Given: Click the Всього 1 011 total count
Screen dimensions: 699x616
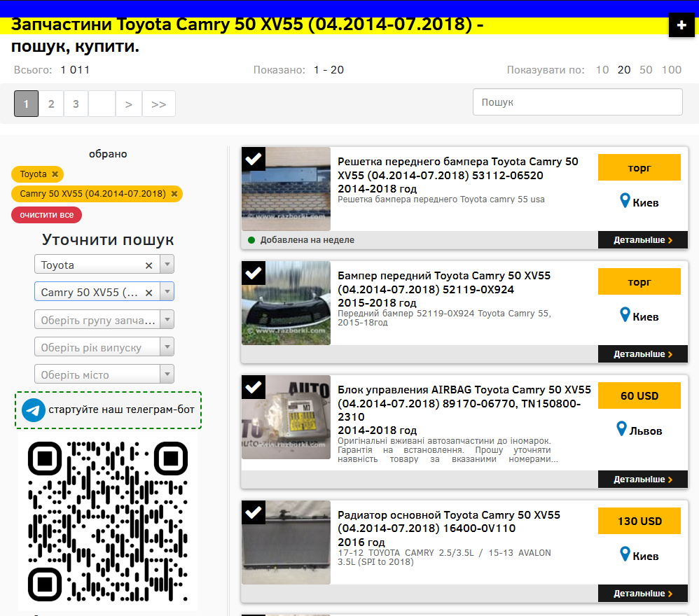Looking at the screenshot, I should coord(52,70).
